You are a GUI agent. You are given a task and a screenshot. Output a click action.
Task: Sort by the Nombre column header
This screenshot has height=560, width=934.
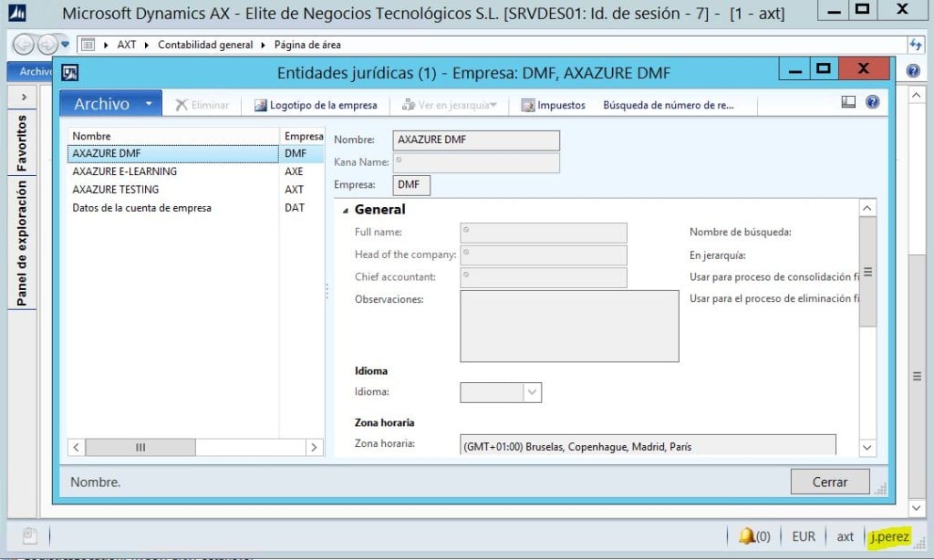pos(172,136)
